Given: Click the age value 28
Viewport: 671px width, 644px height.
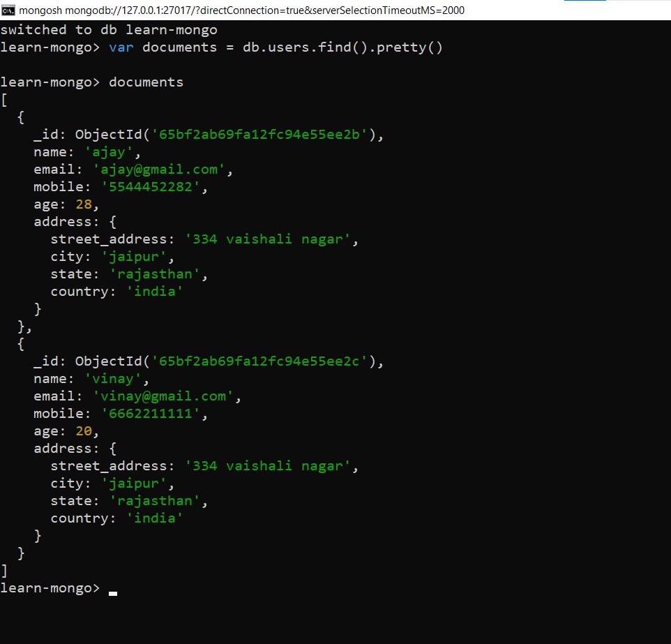Looking at the screenshot, I should (x=84, y=204).
